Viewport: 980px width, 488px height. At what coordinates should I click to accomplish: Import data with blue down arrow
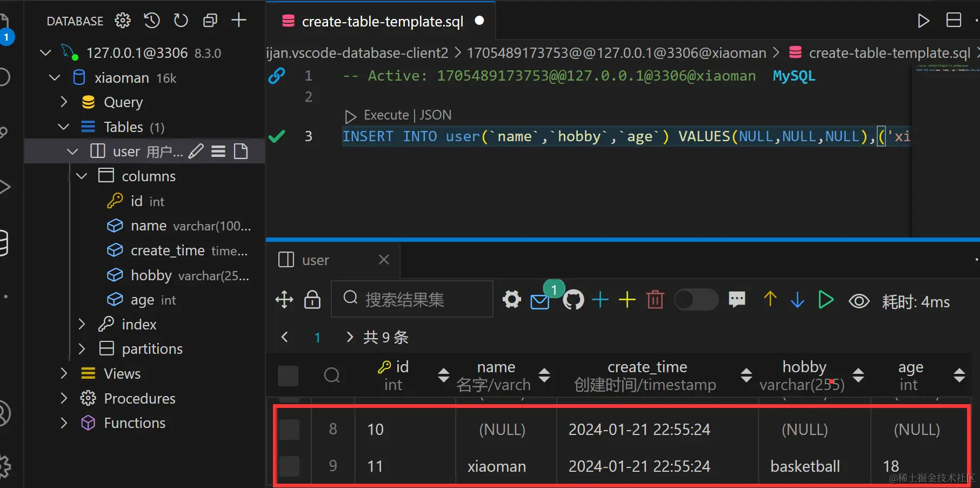coord(797,299)
